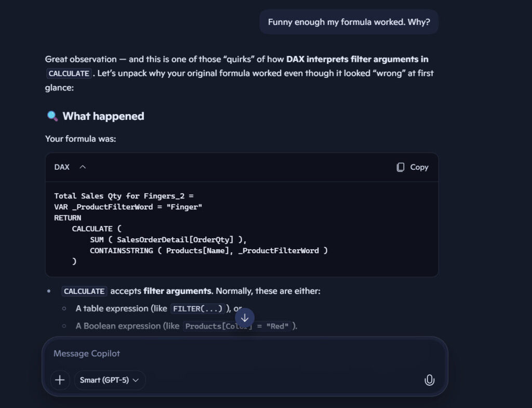Image resolution: width=532 pixels, height=408 pixels.
Task: Click the "Your formula was:" text
Action: (x=81, y=139)
